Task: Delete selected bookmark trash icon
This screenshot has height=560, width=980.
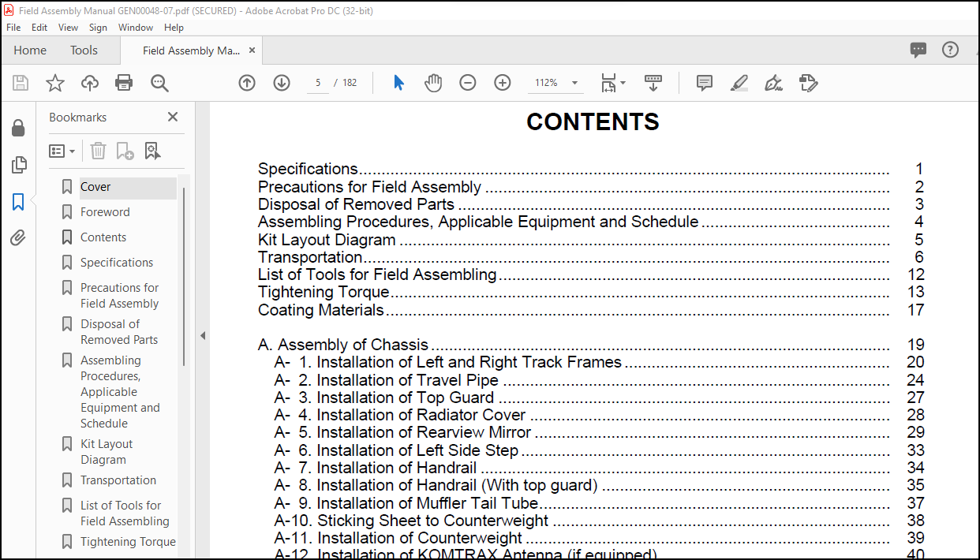Action: coord(98,151)
